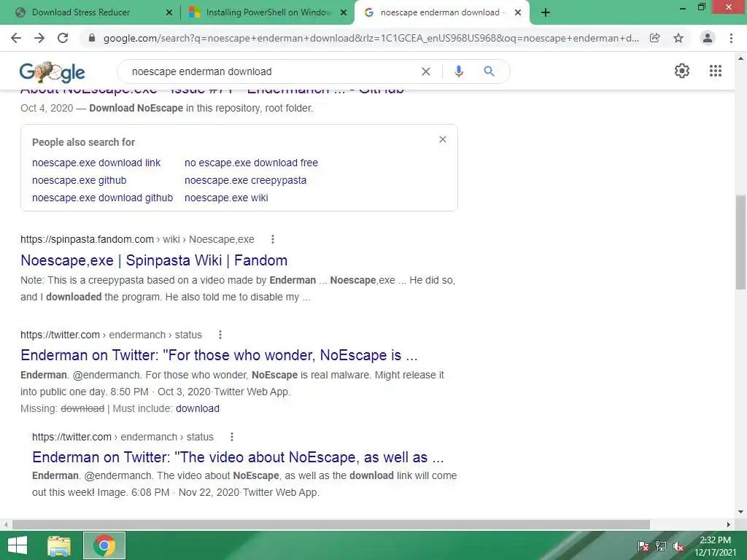
Task: Reload the current page
Action: click(63, 38)
